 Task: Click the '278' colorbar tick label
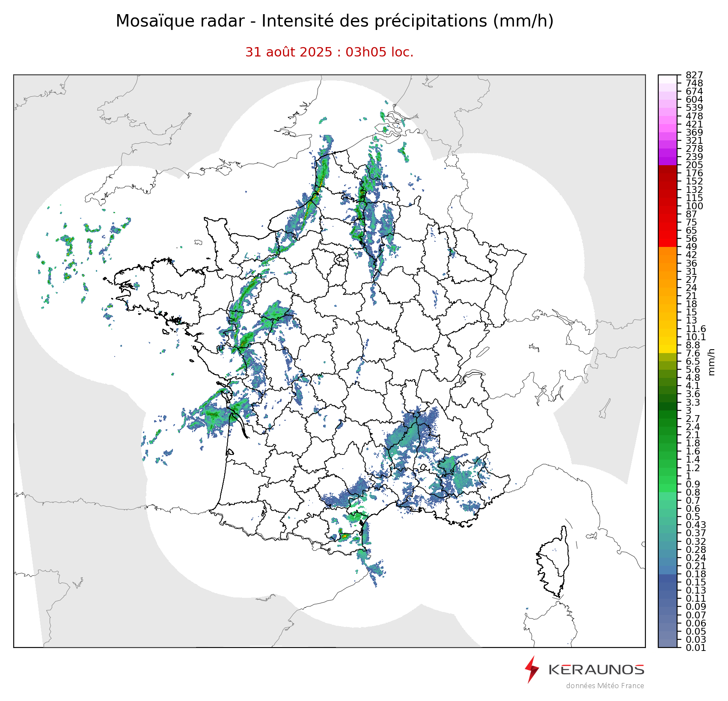click(x=694, y=149)
